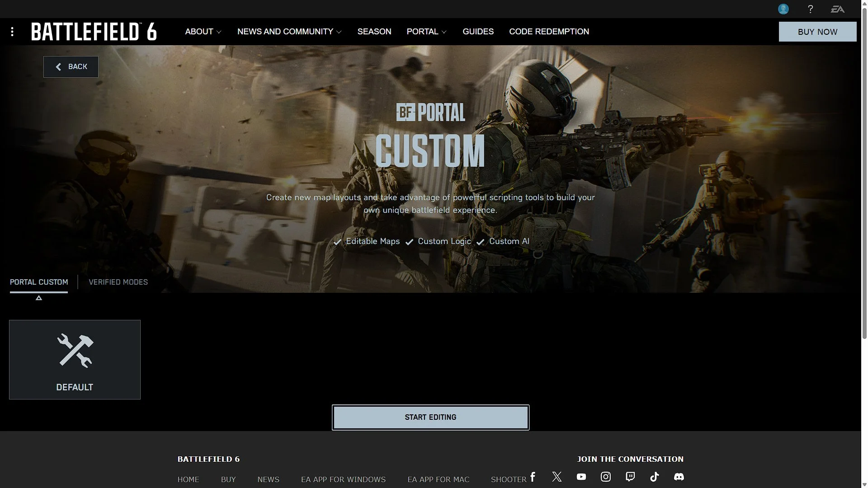The width and height of the screenshot is (868, 488).
Task: Open the Discord social icon
Action: pyautogui.click(x=679, y=477)
